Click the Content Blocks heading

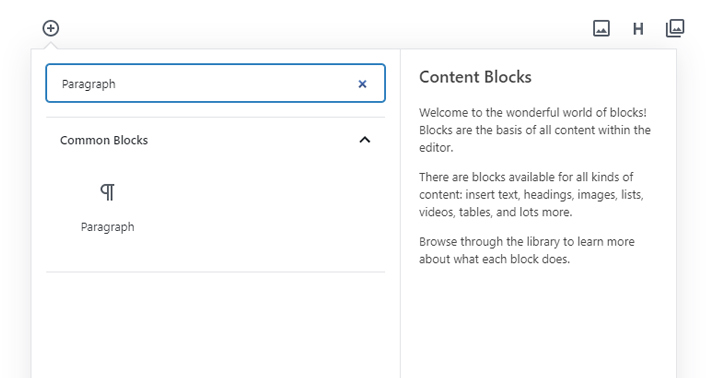pos(475,77)
